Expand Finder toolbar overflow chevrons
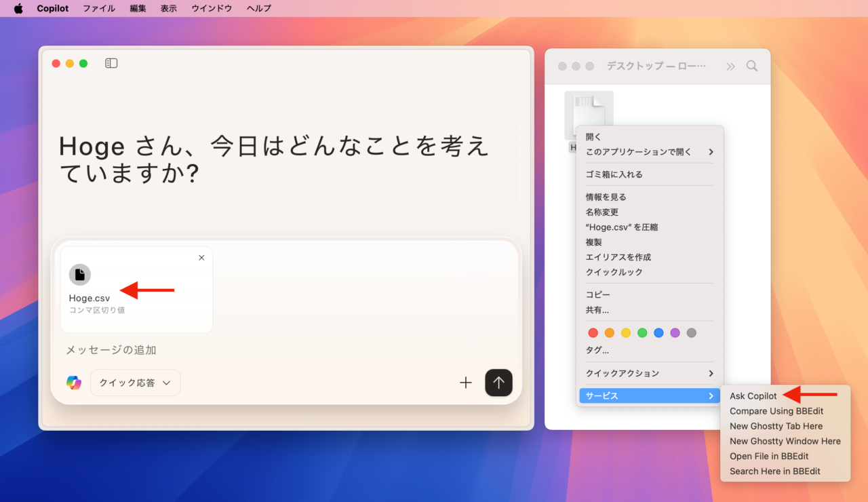 (730, 66)
